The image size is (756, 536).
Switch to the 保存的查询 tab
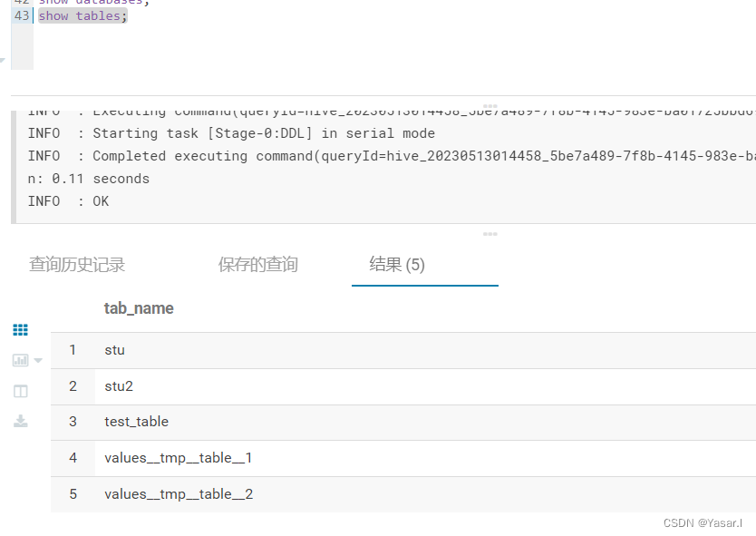[x=258, y=265]
